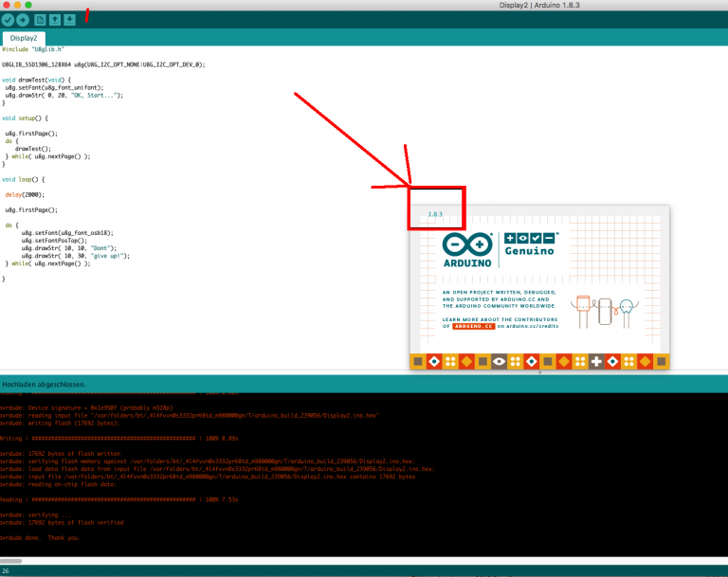Click the macOS green fullscreen button

click(29, 5)
